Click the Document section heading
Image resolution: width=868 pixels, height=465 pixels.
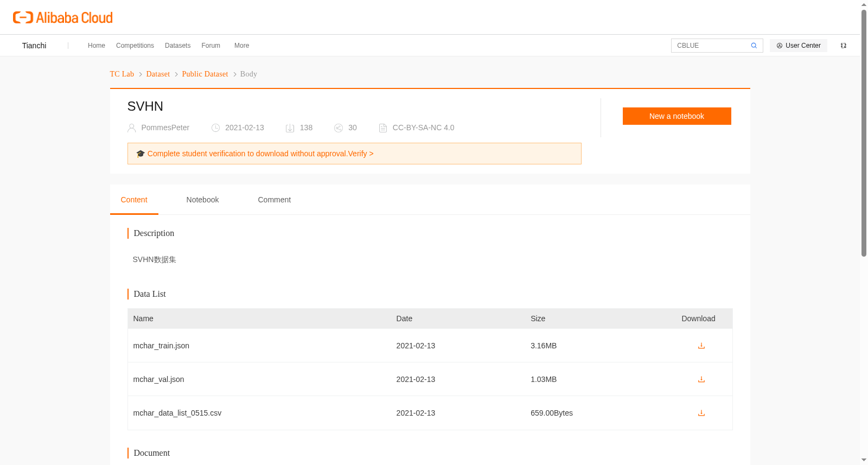[x=152, y=453]
